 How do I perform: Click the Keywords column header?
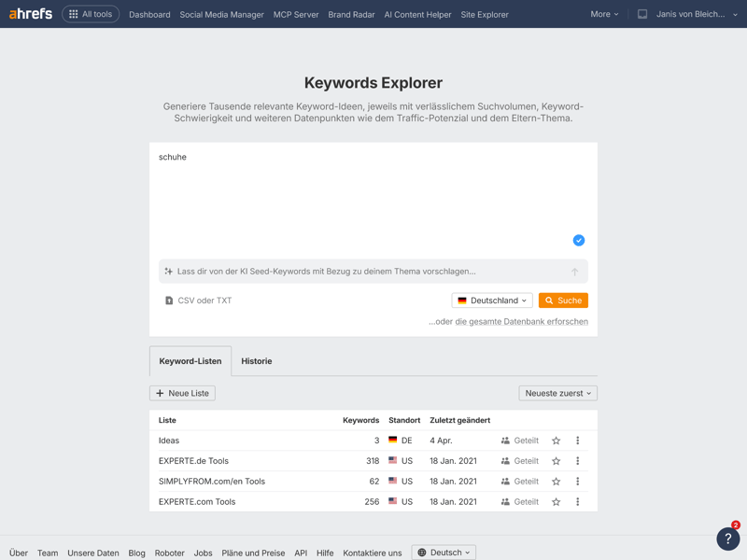pyautogui.click(x=360, y=420)
